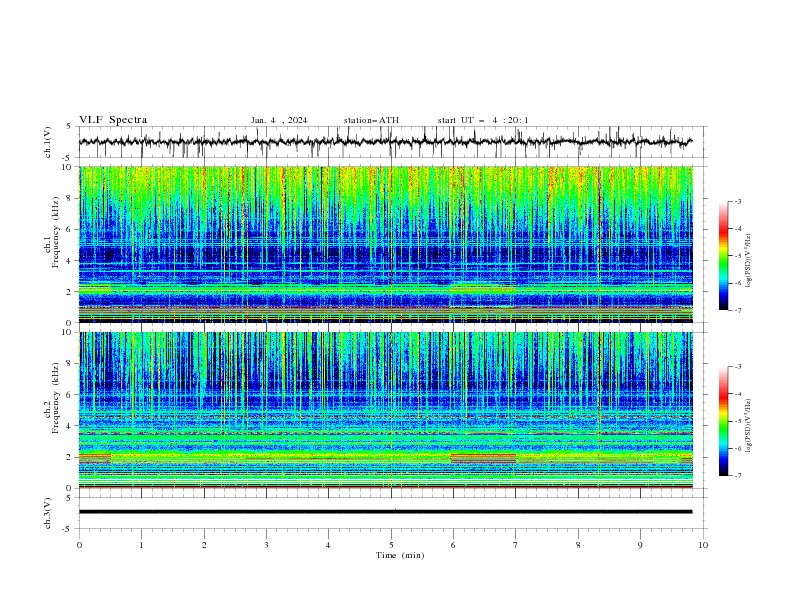Click the "ch.3(V)" waveform axis label
Image resolution: width=792 pixels, height=612 pixels.
tap(48, 513)
